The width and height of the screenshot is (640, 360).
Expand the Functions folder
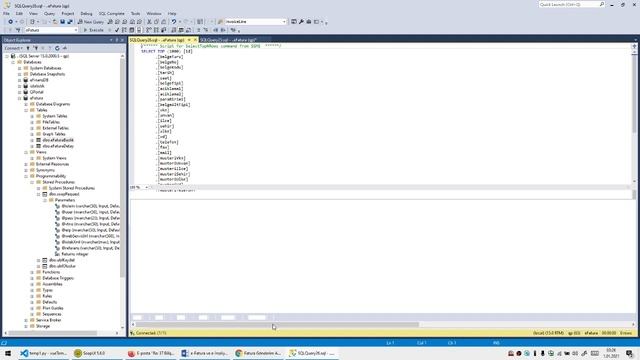coord(32,272)
